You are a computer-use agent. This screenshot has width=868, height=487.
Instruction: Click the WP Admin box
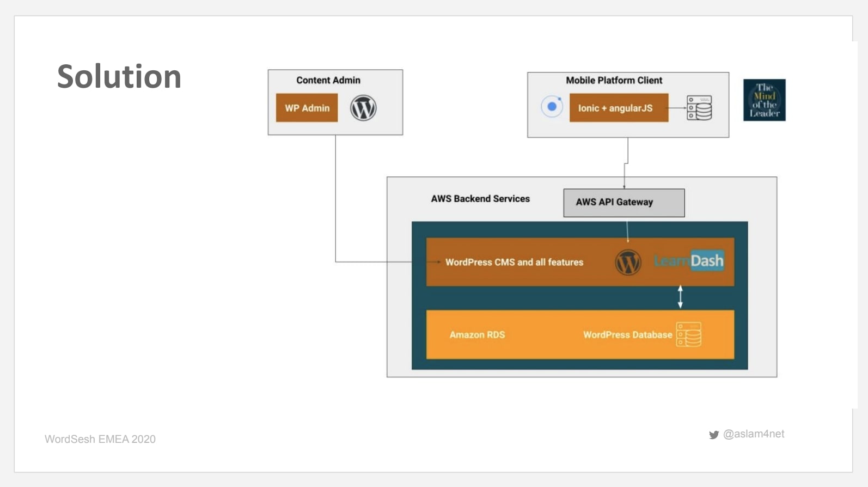click(x=307, y=108)
